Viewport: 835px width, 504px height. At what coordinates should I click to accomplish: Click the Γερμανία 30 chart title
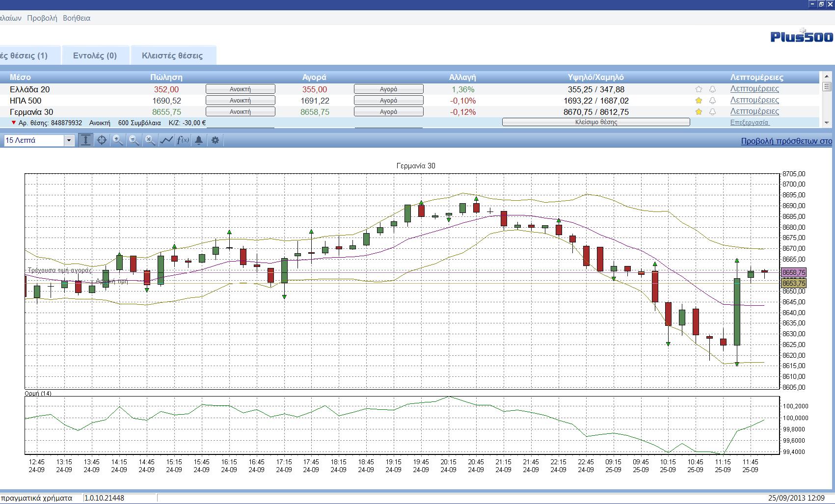click(x=416, y=166)
